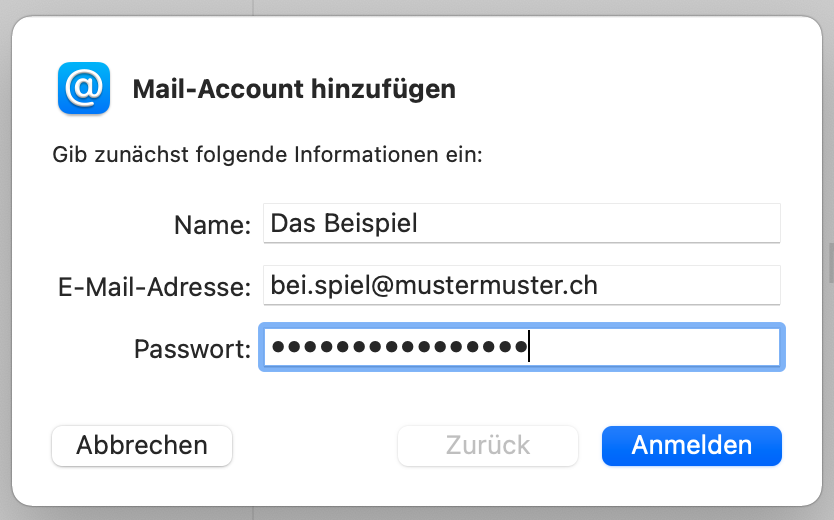This screenshot has height=520, width=834.
Task: Select the Passwort input field
Action: pos(520,348)
